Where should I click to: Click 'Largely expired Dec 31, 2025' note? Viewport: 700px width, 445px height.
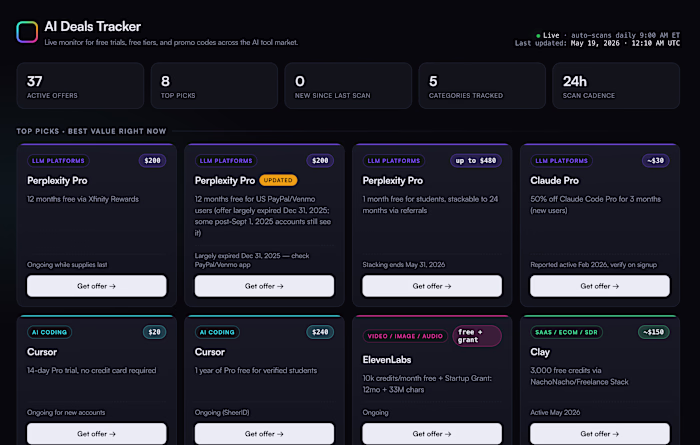(252, 260)
